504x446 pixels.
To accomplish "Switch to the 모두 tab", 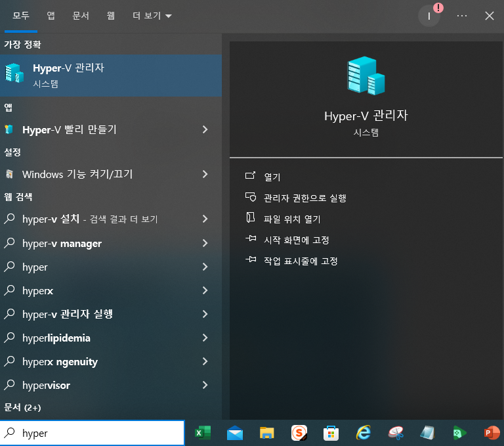I will click(21, 16).
